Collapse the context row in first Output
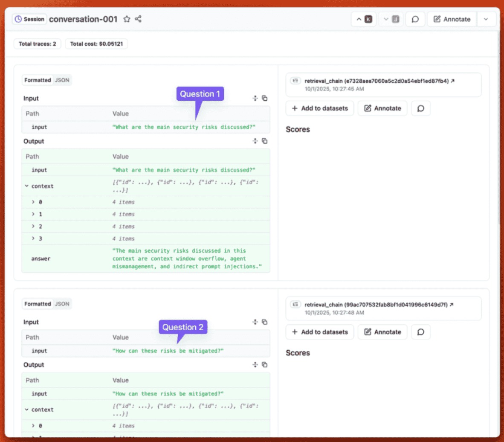504x442 pixels. click(27, 186)
